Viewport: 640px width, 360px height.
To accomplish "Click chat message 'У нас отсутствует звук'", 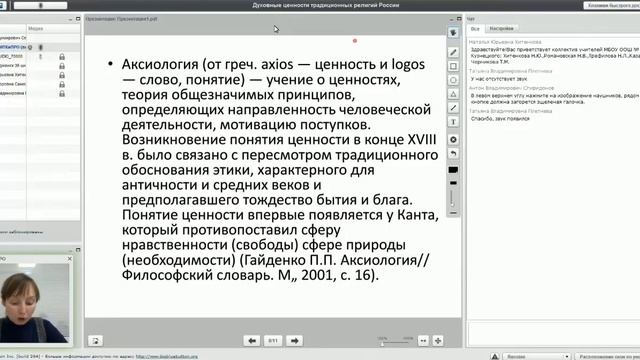I will pos(499,79).
